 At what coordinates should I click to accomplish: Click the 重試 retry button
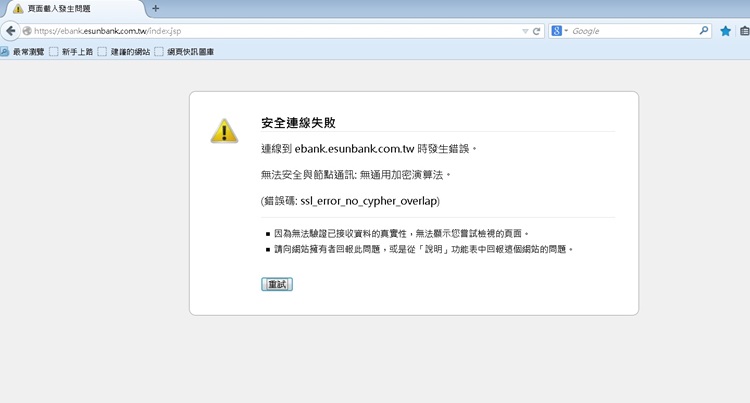276,284
